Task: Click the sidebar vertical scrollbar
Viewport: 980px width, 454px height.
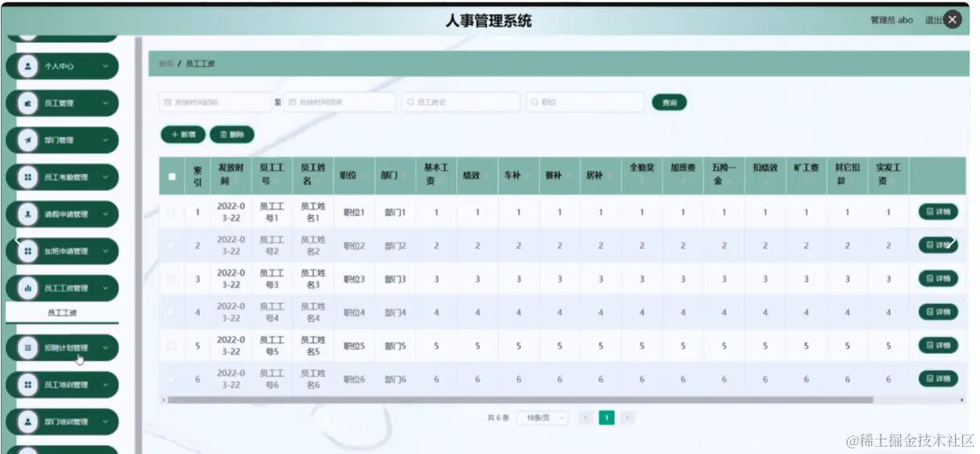Action: (138, 246)
